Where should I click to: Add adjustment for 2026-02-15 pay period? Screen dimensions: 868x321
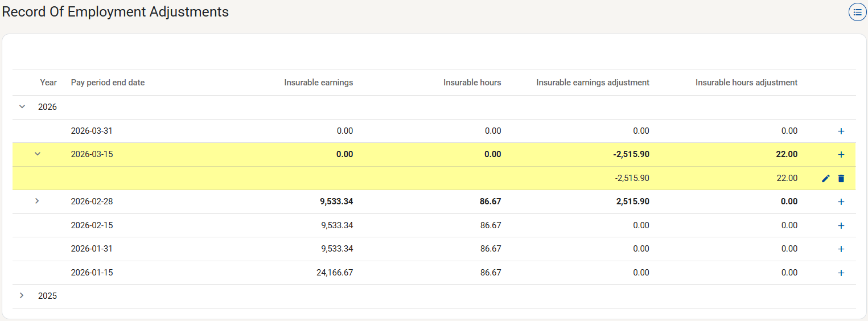(x=841, y=226)
